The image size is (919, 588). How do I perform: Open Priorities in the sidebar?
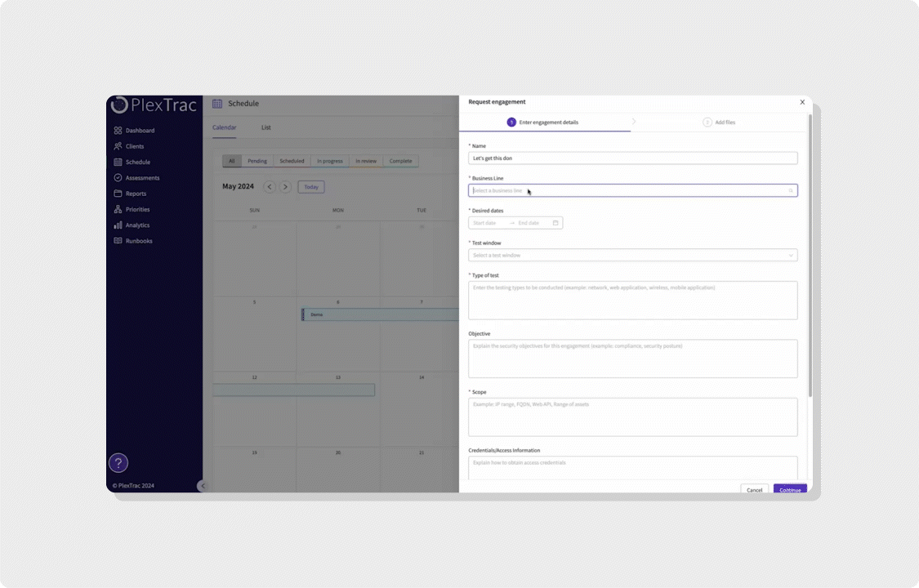(x=132, y=210)
